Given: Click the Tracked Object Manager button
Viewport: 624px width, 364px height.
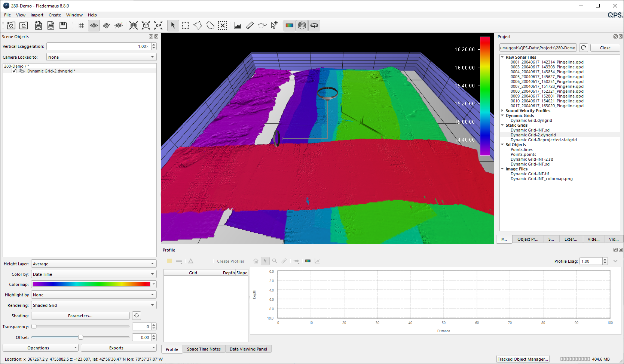Looking at the screenshot, I should pyautogui.click(x=523, y=359).
